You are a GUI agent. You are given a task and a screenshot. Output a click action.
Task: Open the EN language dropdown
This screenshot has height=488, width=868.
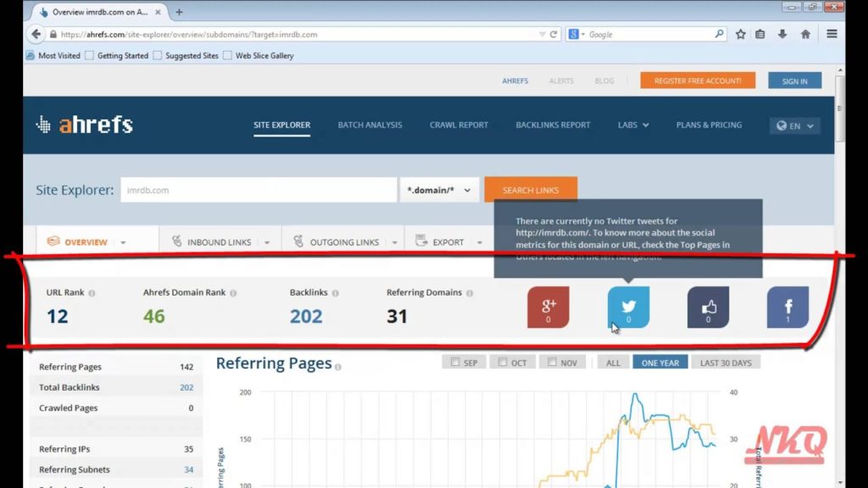795,125
